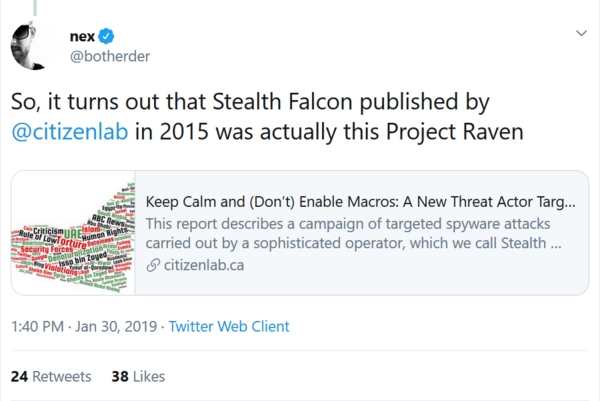This screenshot has width=600, height=401.
Task: View the 38 Likes list
Action: coord(138,377)
